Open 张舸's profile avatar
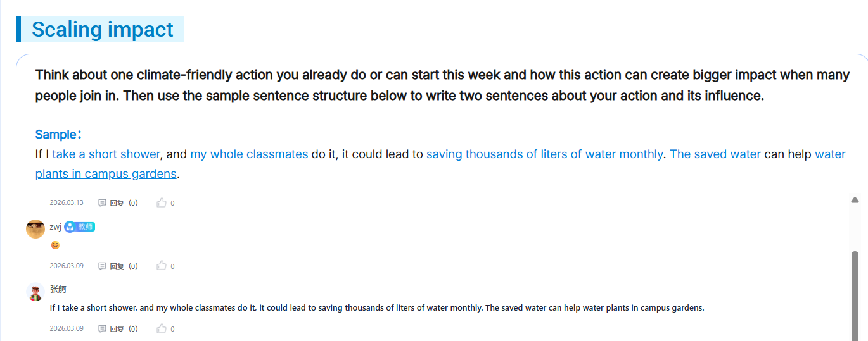The image size is (868, 341). [x=35, y=292]
